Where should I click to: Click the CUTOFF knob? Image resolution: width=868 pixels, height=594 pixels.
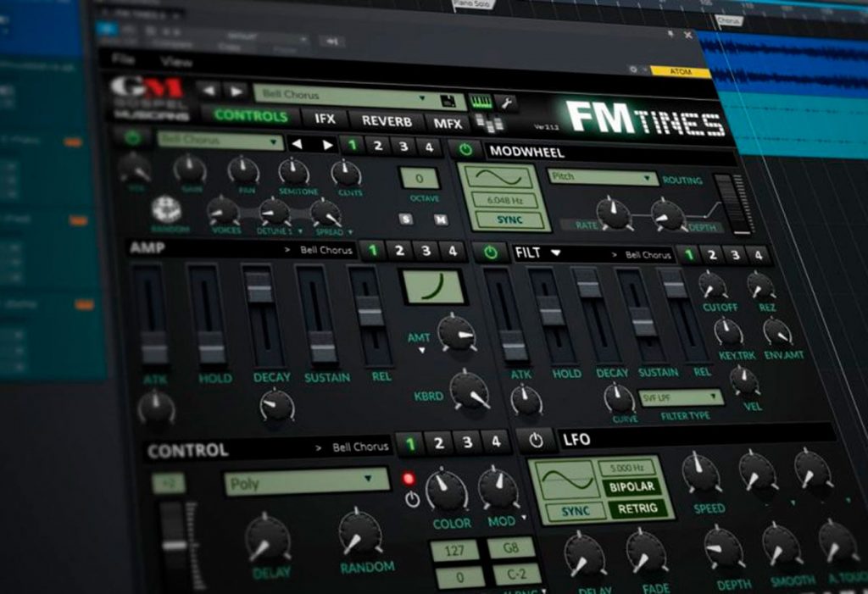(713, 286)
